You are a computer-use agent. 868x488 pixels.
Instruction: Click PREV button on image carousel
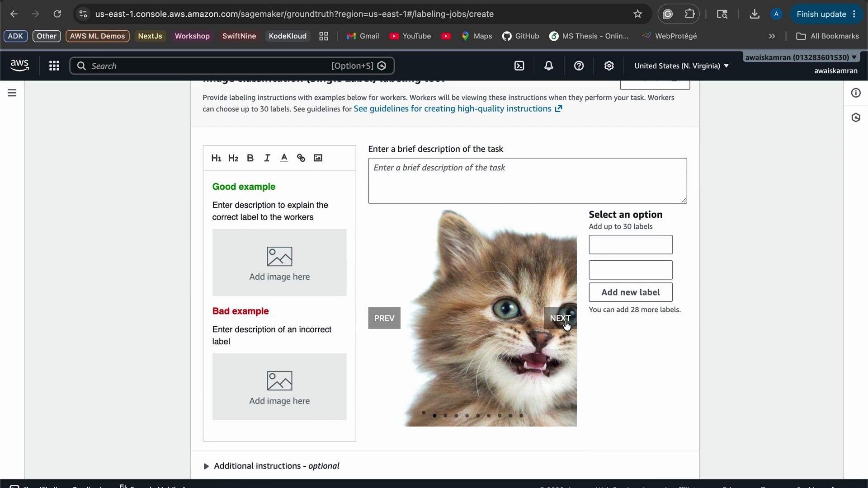(384, 319)
